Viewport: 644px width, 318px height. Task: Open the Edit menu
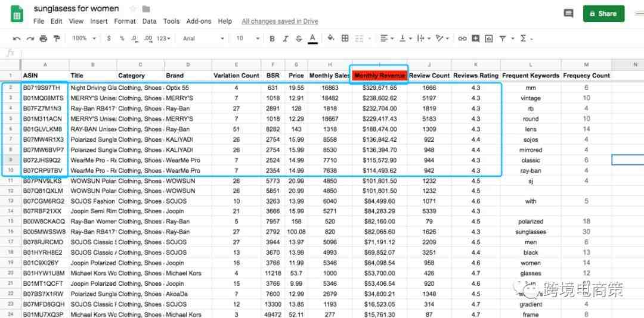pyautogui.click(x=56, y=21)
